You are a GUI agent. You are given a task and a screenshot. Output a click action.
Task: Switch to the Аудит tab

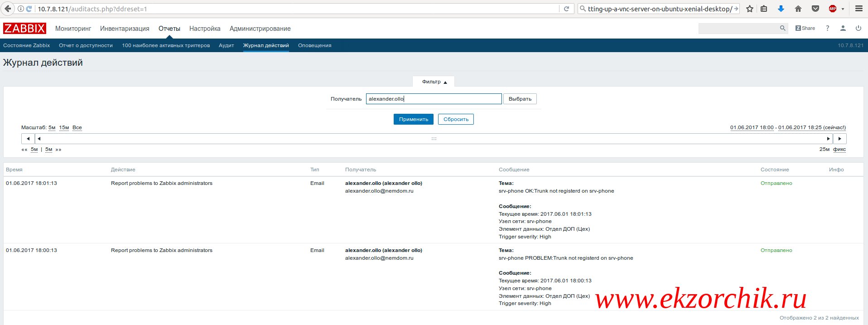pyautogui.click(x=226, y=45)
